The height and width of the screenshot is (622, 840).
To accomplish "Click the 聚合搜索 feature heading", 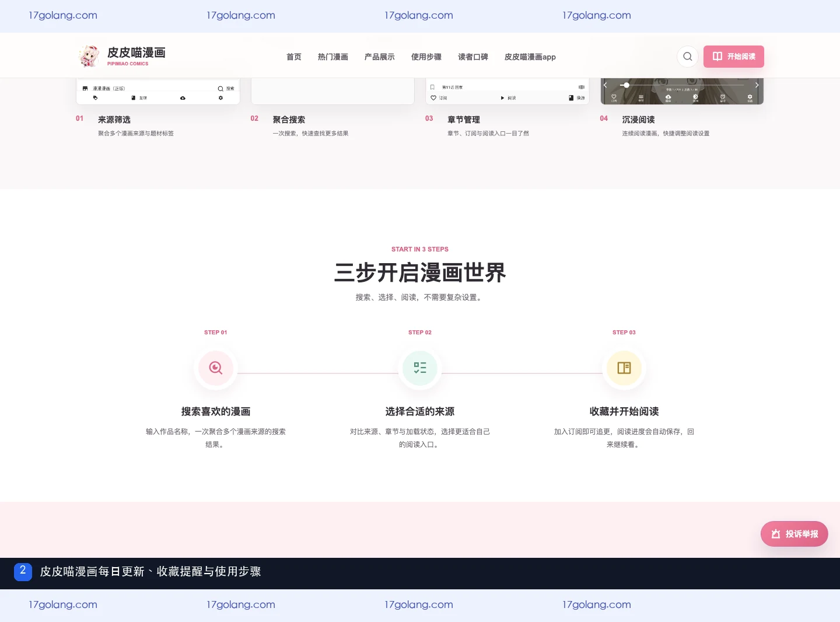I will (289, 120).
